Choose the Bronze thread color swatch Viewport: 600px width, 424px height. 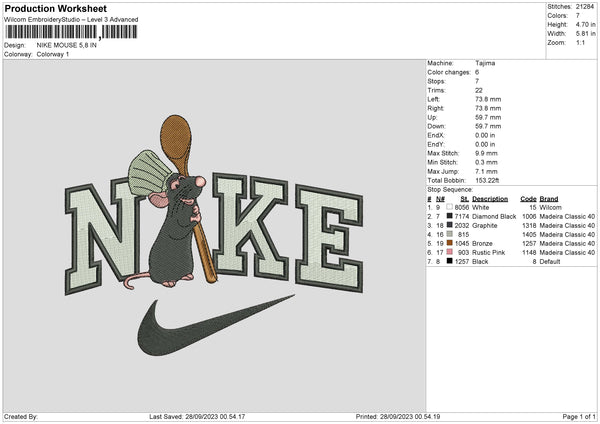(x=449, y=243)
